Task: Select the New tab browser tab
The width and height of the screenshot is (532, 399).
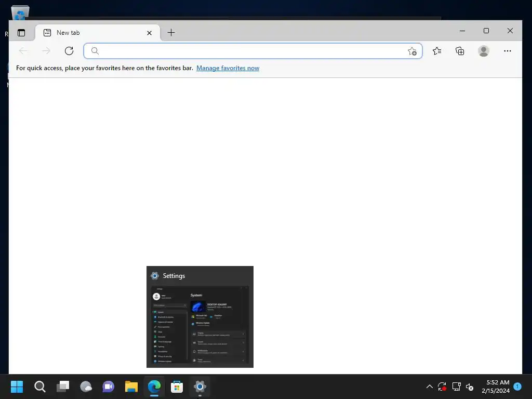Action: pos(98,33)
